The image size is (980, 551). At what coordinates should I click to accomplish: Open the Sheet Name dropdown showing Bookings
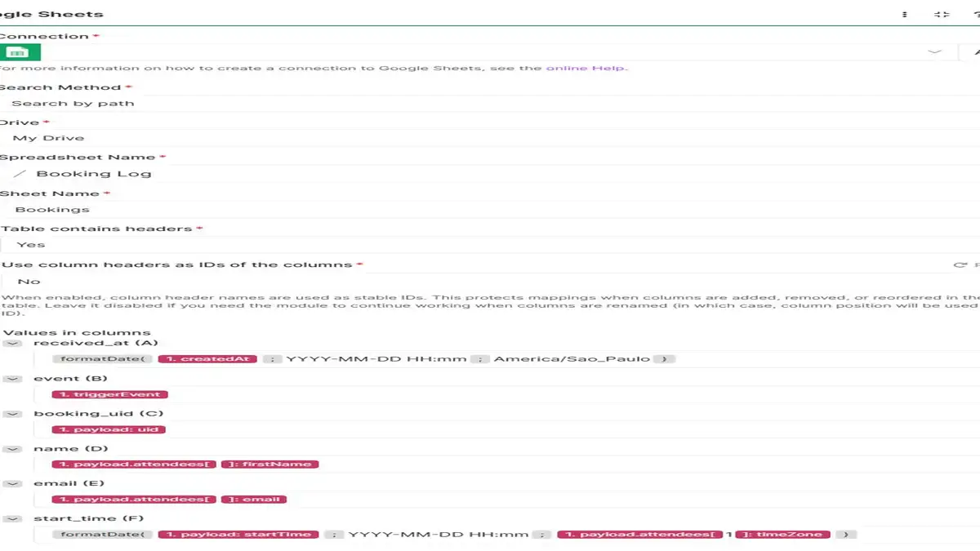(x=490, y=210)
